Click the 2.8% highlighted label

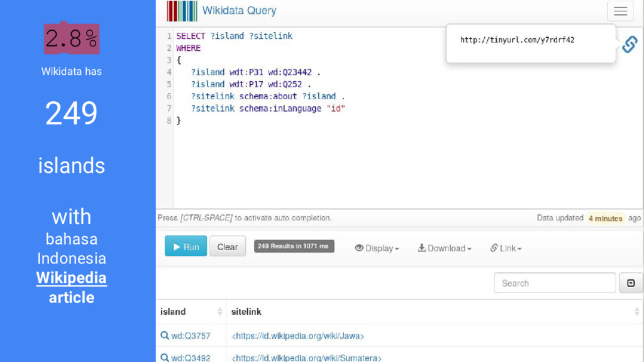pos(72,38)
